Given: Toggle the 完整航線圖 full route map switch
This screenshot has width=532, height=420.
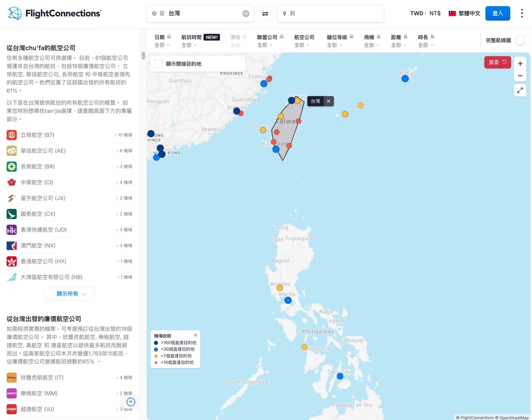Looking at the screenshot, I should click(x=522, y=40).
